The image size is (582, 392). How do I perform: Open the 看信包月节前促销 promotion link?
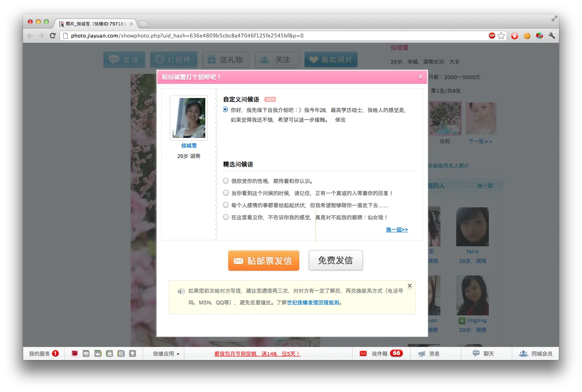coord(257,354)
